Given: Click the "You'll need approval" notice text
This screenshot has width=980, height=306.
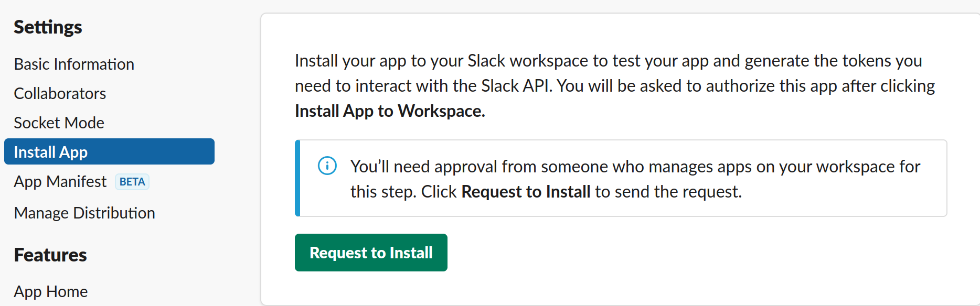Looking at the screenshot, I should tap(635, 167).
